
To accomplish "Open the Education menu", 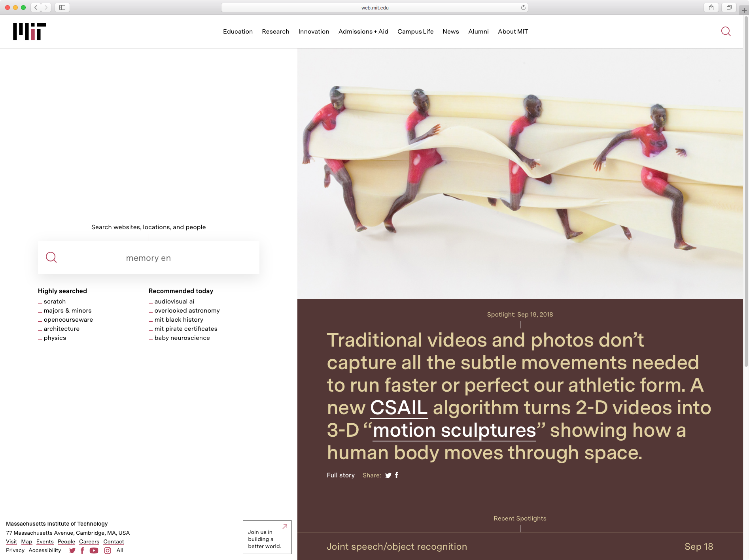I will coord(238,32).
